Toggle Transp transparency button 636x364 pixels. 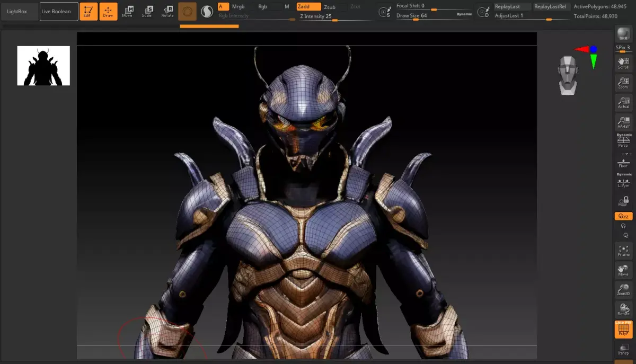pyautogui.click(x=623, y=349)
